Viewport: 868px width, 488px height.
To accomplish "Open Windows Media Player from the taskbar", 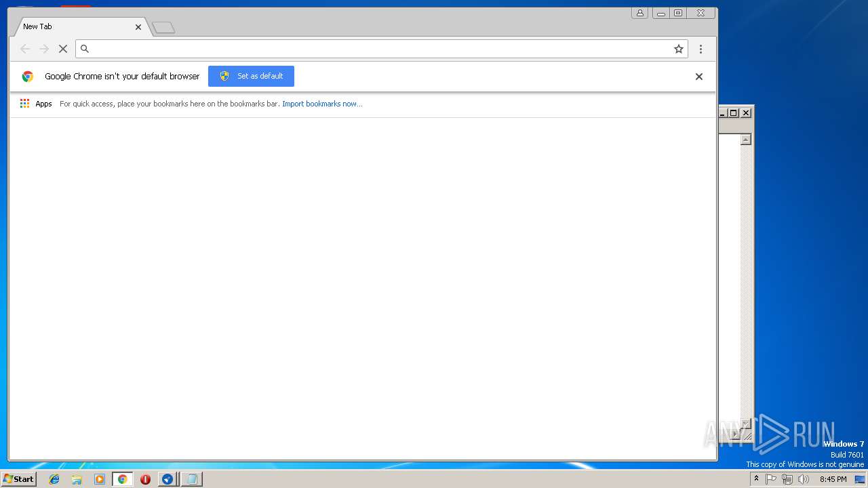I will click(100, 479).
